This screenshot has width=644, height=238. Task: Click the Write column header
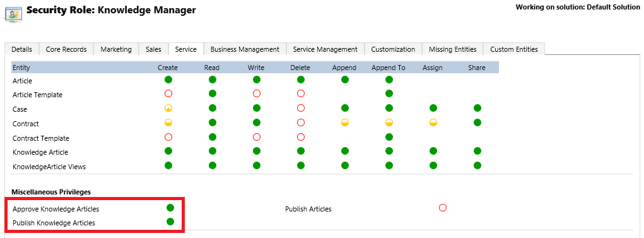(x=256, y=68)
